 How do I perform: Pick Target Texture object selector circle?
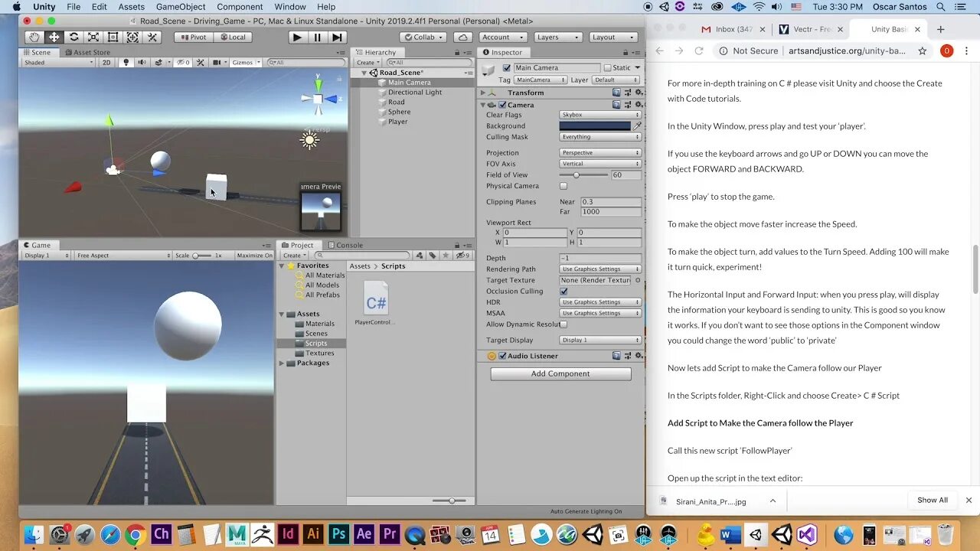pyautogui.click(x=638, y=280)
